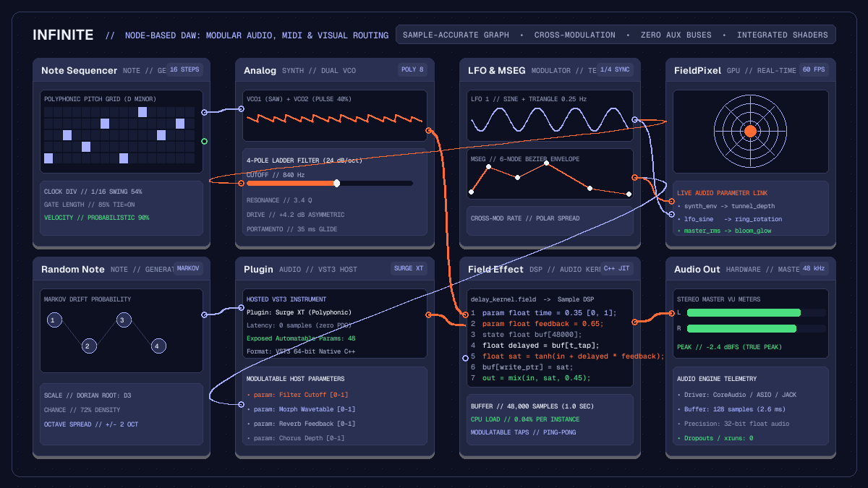Select the 'param: Chorus Depth [0-1]' row
Screen dimensions: 868x488
click(x=297, y=438)
